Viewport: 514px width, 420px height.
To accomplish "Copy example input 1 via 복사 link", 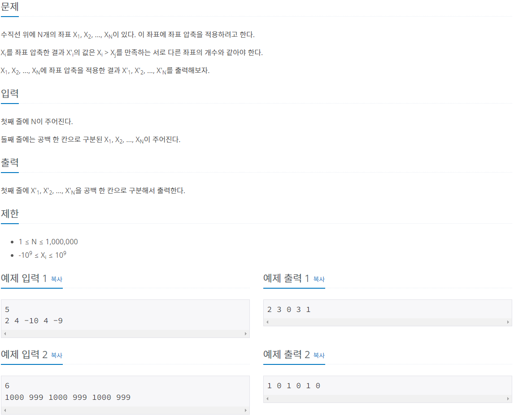I will pyautogui.click(x=57, y=279).
